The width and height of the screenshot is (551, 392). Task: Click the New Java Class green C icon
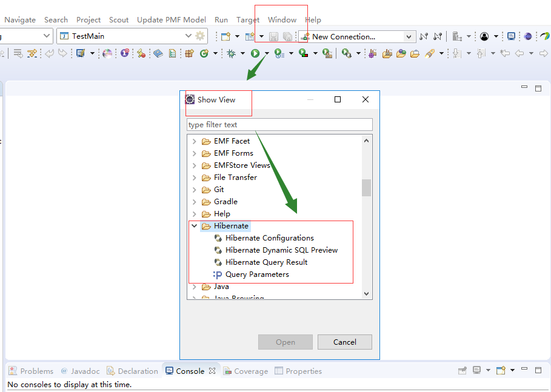click(204, 53)
